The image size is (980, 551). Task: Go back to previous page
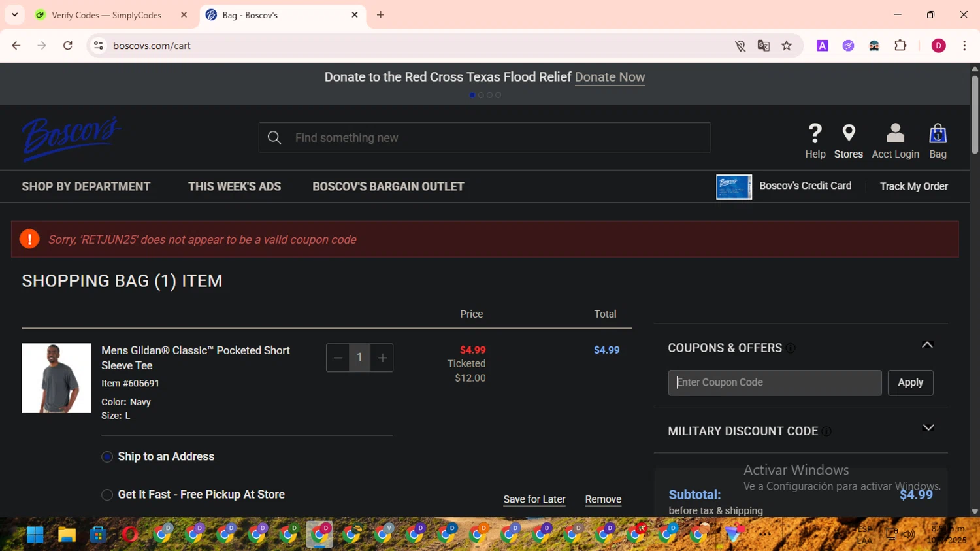[16, 46]
